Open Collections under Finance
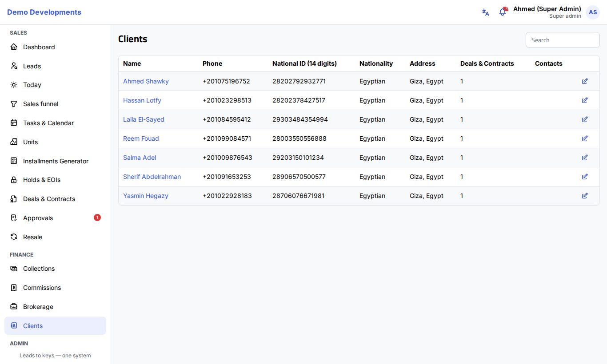Viewport: 607px width, 364px height. (55, 269)
